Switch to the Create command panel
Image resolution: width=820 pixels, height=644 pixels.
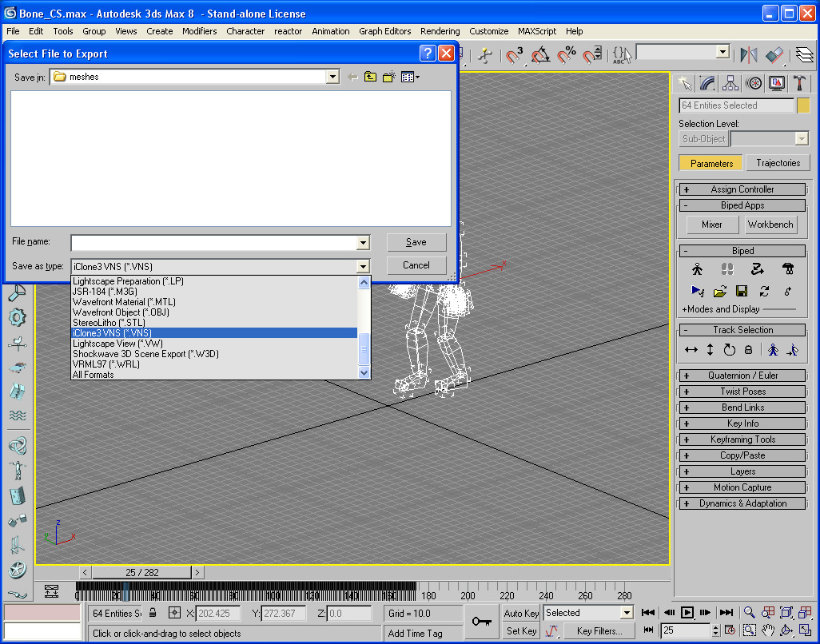click(x=684, y=83)
